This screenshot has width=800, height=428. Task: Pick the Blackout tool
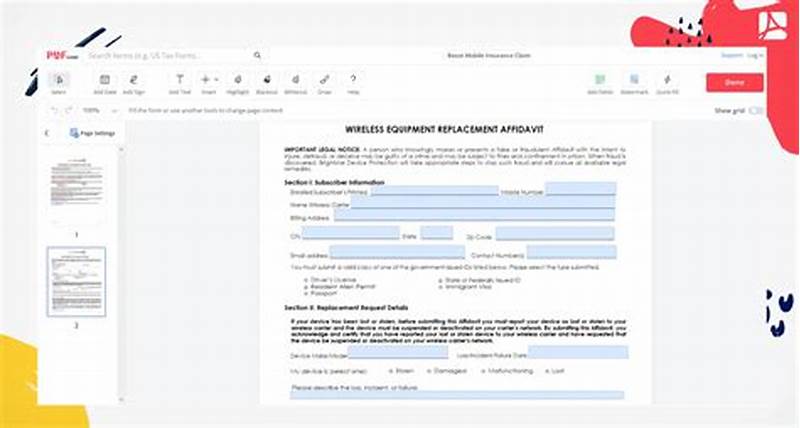point(266,84)
